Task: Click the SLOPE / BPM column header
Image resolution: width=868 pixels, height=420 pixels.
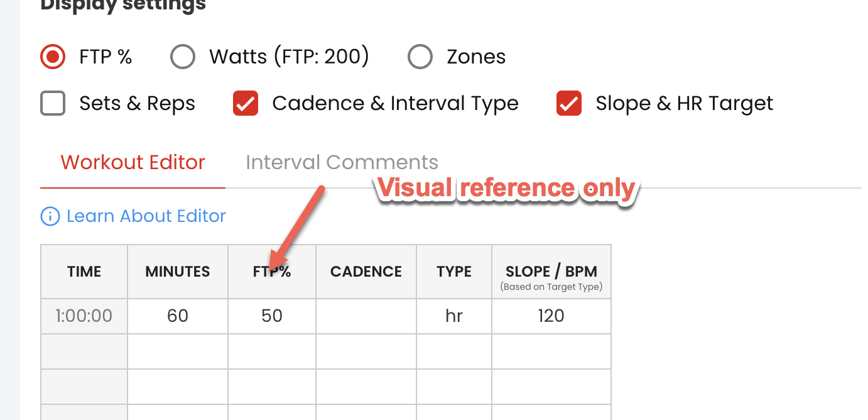Action: coord(551,272)
